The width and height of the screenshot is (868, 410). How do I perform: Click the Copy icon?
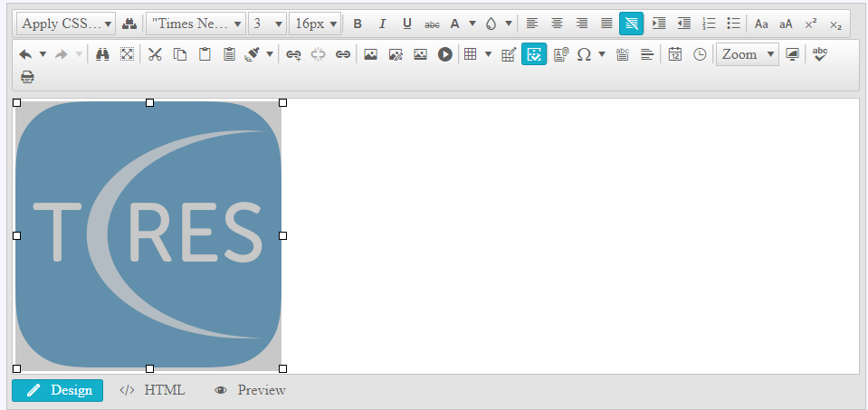click(x=180, y=54)
